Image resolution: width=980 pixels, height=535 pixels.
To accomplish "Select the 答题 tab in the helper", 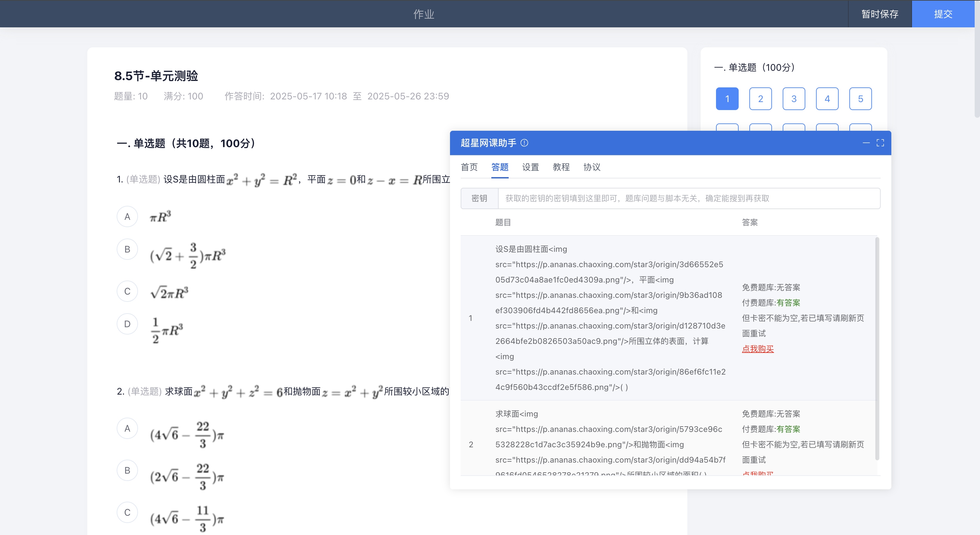I will 500,167.
